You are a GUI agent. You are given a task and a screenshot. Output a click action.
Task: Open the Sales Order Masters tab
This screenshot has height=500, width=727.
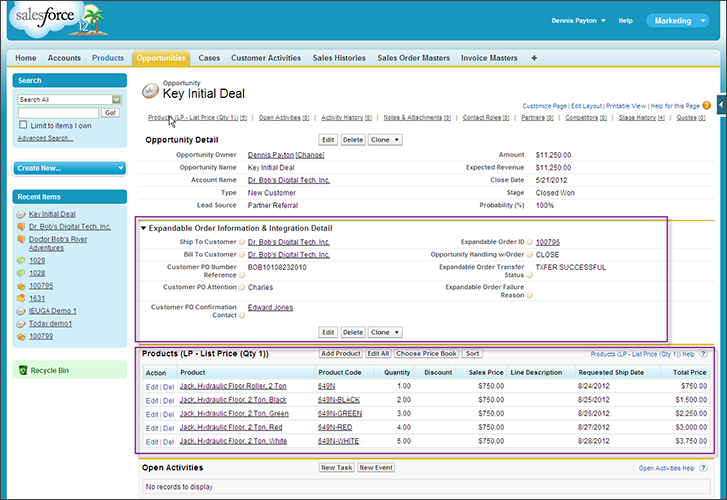pos(413,58)
